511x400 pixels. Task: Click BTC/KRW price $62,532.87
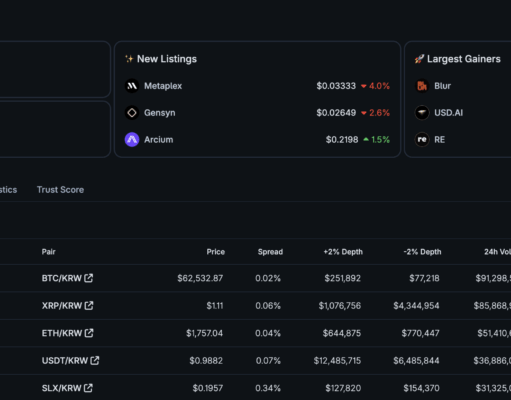click(200, 278)
